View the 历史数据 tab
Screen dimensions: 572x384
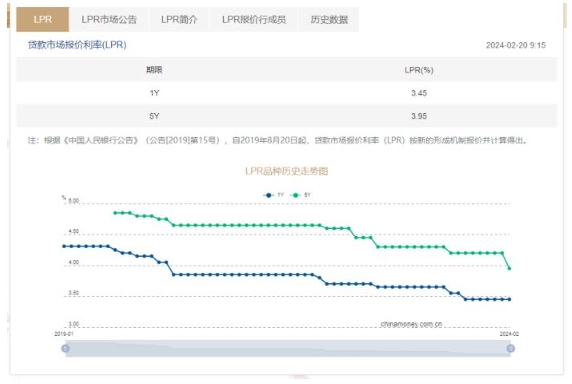(329, 19)
